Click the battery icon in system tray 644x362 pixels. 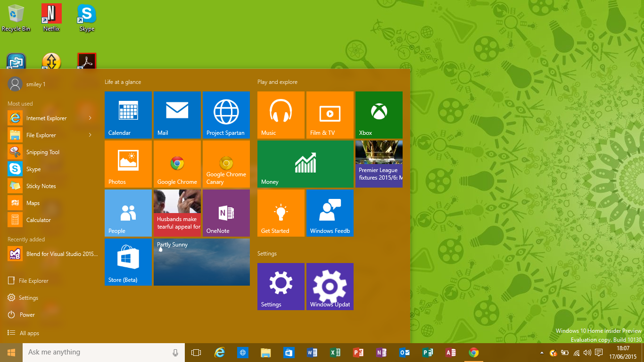pos(565,353)
